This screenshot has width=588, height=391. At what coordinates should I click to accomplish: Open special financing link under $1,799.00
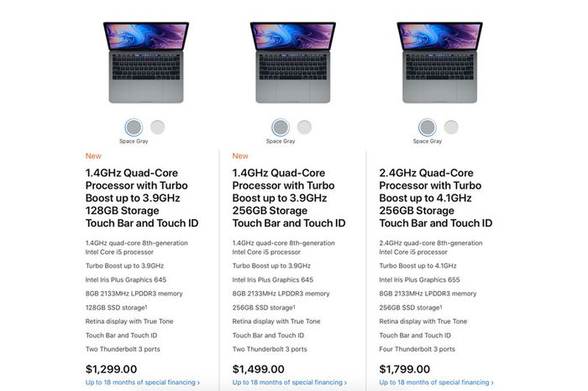click(436, 383)
